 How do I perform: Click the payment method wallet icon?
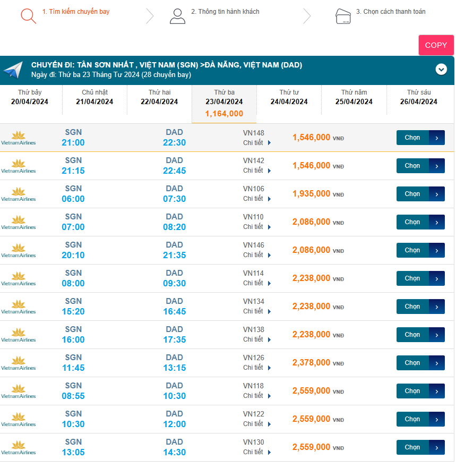[x=343, y=16]
